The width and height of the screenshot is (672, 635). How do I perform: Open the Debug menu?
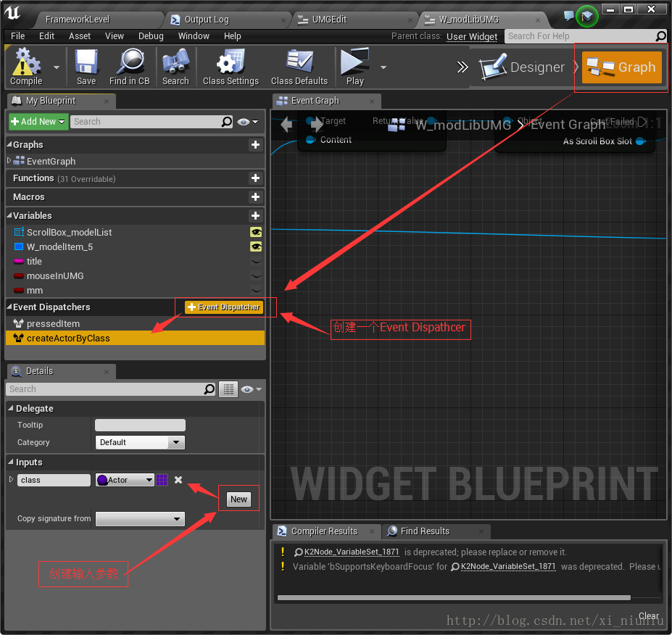[151, 36]
